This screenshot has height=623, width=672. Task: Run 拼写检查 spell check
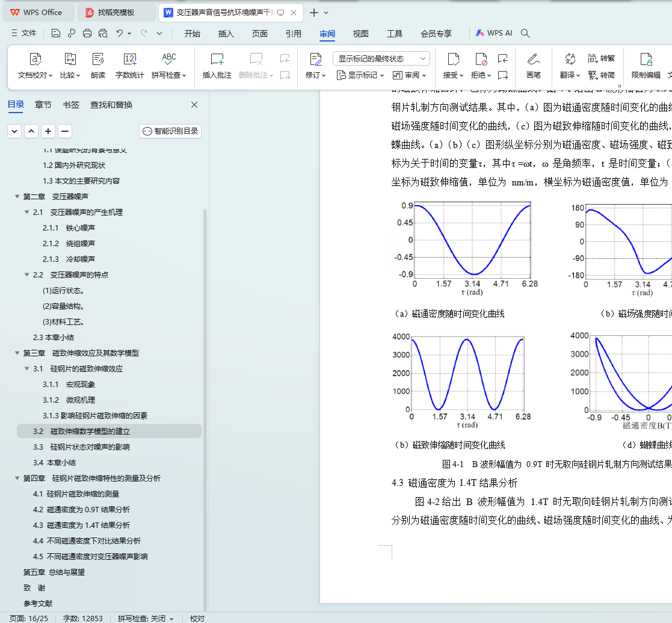(169, 66)
